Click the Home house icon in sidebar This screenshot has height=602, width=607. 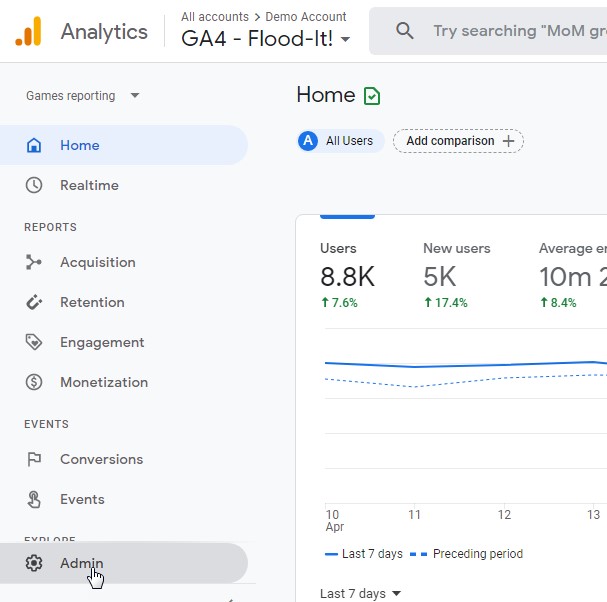(34, 145)
